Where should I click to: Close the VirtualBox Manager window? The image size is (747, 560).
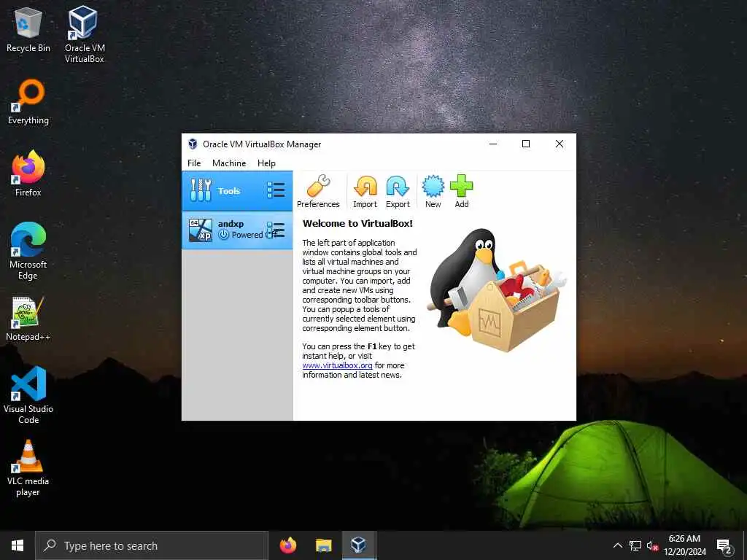pos(560,144)
